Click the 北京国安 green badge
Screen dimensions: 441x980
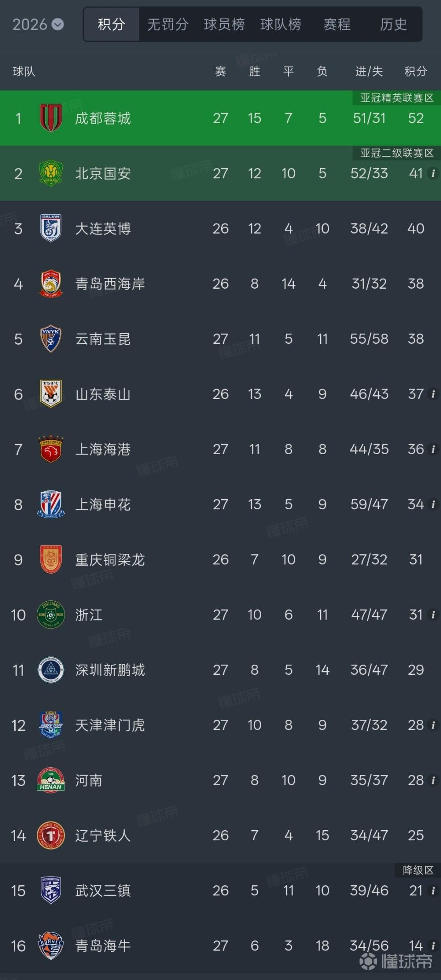(x=51, y=173)
